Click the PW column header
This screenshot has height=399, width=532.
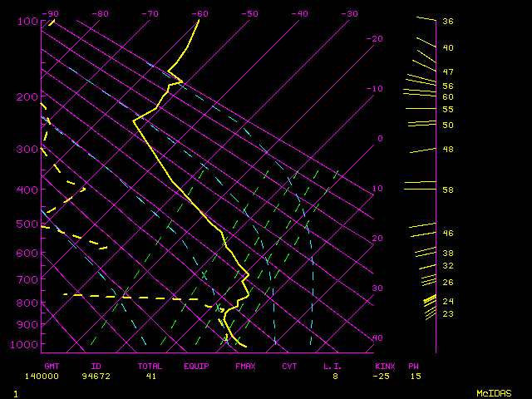[413, 366]
